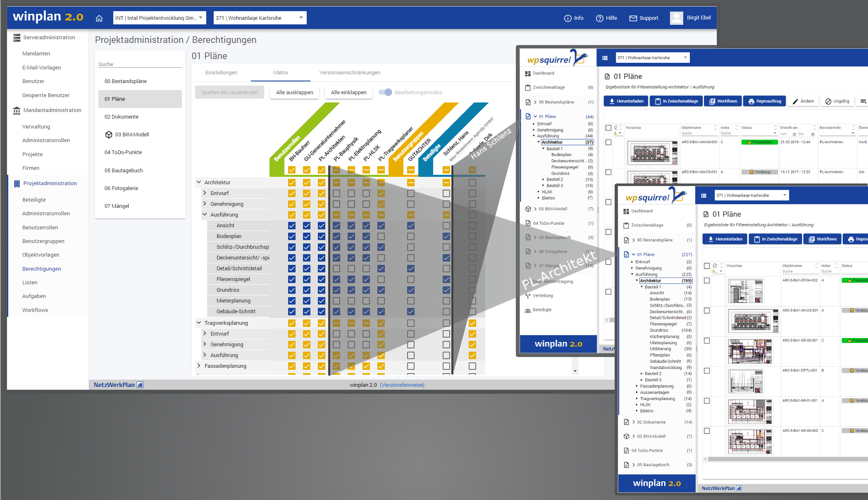Open project dropdown in lower wpsquirrel window

click(x=751, y=195)
